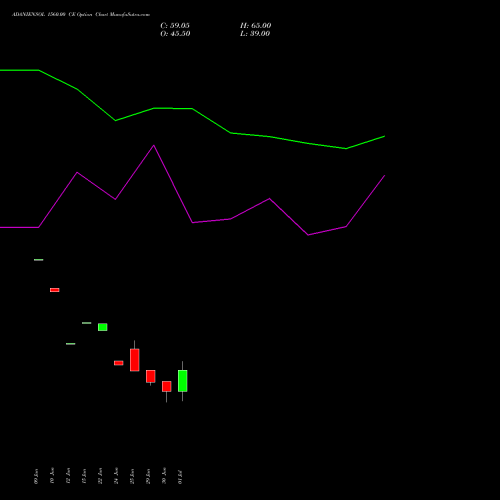Click the '25 Jun' date axis label
This screenshot has height=500, width=500.
[x=132, y=476]
